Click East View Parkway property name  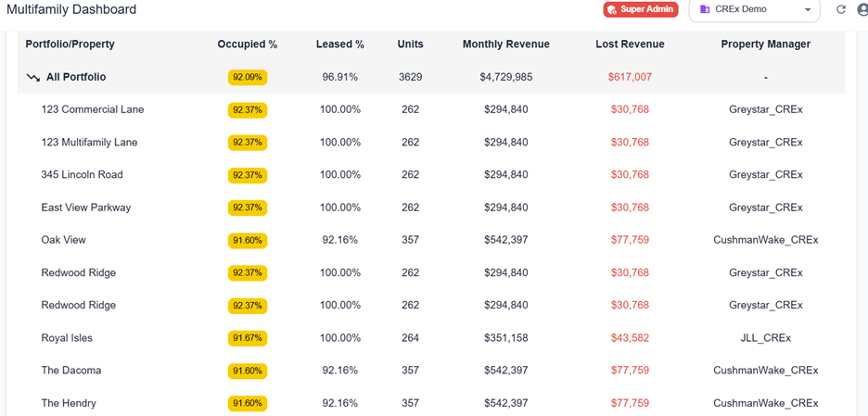click(x=85, y=208)
